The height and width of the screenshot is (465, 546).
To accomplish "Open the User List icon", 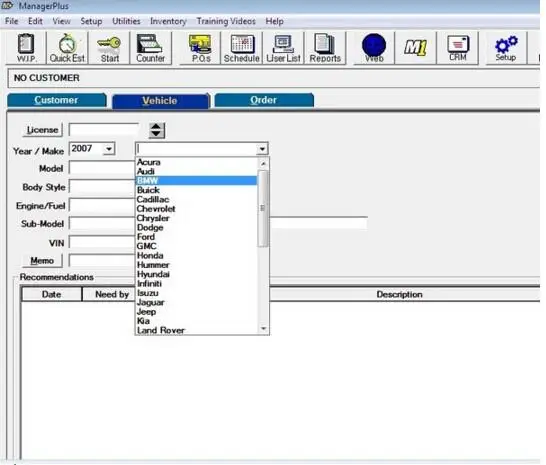I will 283,48.
